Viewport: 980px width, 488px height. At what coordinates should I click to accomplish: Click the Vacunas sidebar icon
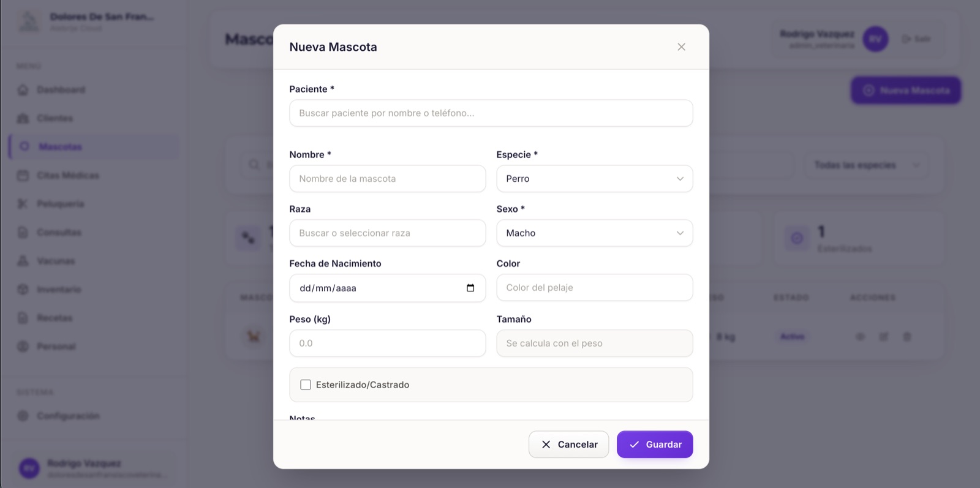(x=23, y=261)
